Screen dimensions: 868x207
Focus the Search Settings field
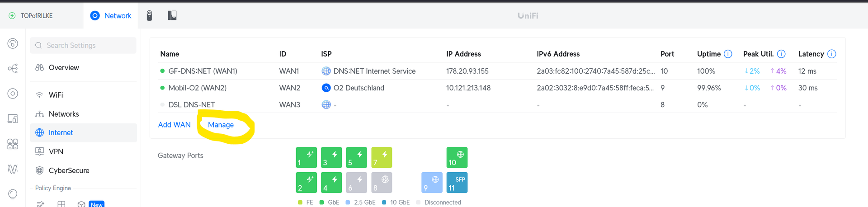tap(83, 45)
